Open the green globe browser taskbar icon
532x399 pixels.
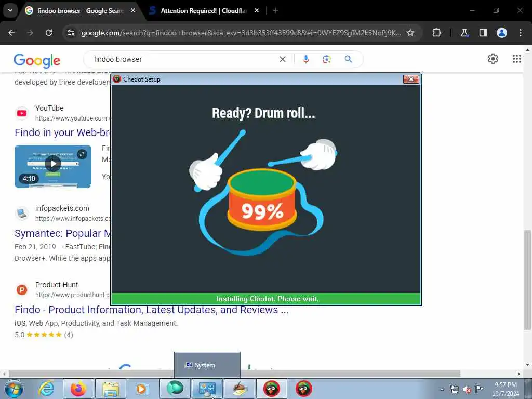coord(175,389)
